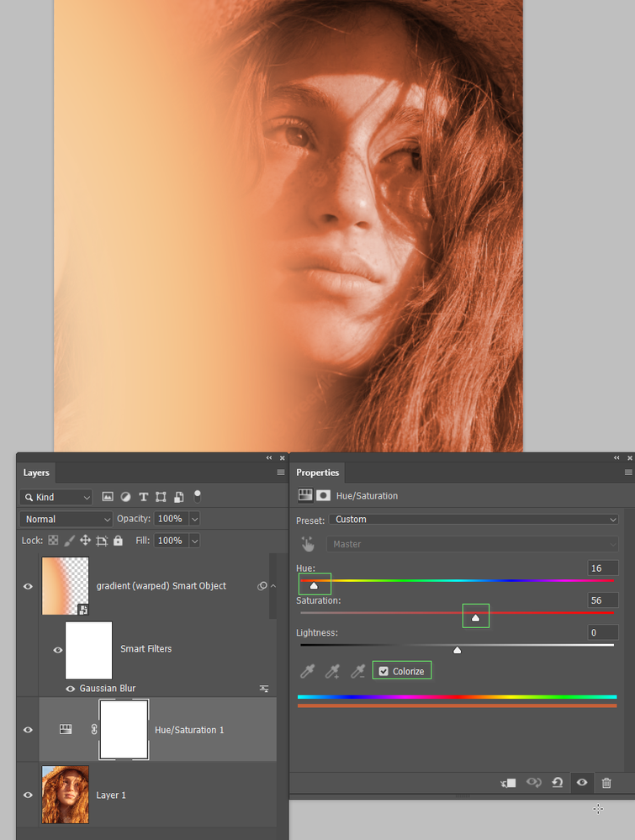Open the Opacity value dropdown arrow
635x840 pixels.
(195, 519)
